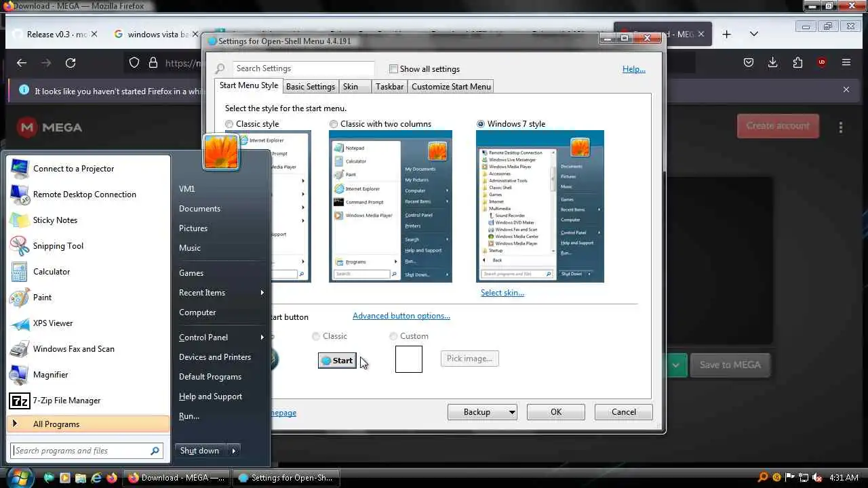This screenshot has width=868, height=488.
Task: Open Firefox downloads arrow icon
Action: pos(773,62)
